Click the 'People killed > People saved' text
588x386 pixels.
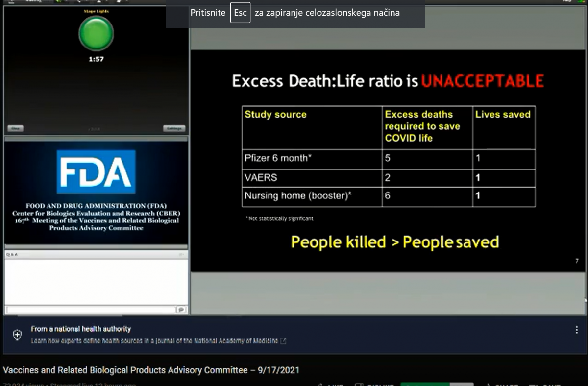point(394,242)
